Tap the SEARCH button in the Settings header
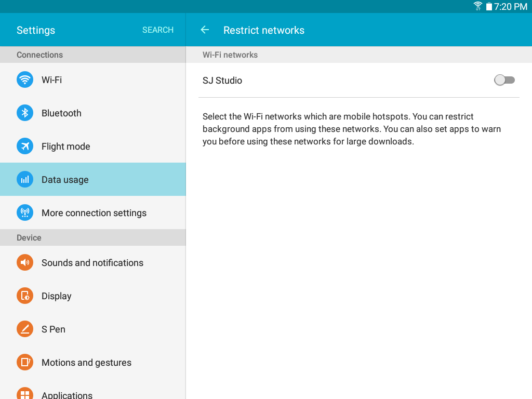 click(158, 30)
